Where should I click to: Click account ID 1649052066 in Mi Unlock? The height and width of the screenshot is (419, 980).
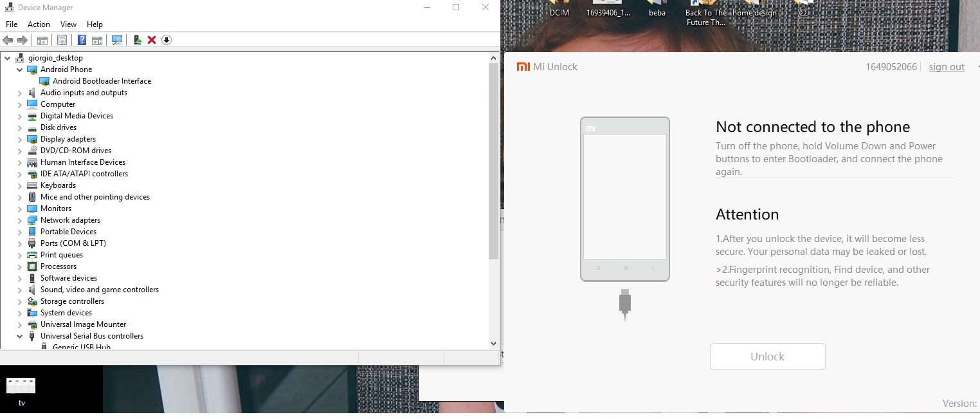click(891, 67)
